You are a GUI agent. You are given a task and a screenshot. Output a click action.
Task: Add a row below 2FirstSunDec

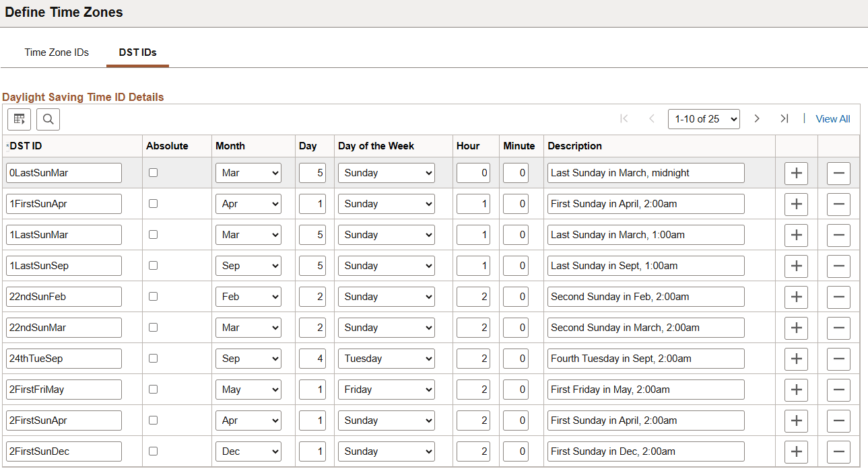pos(796,451)
